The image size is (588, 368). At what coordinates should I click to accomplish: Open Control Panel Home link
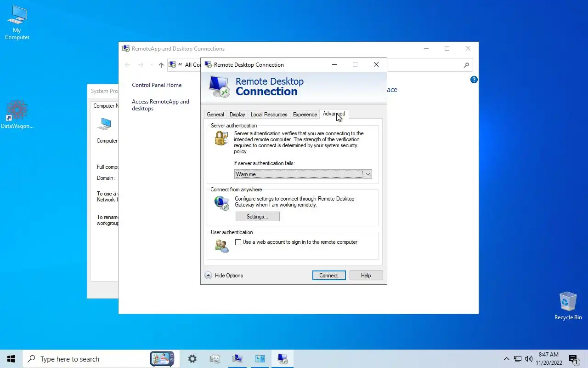(157, 85)
